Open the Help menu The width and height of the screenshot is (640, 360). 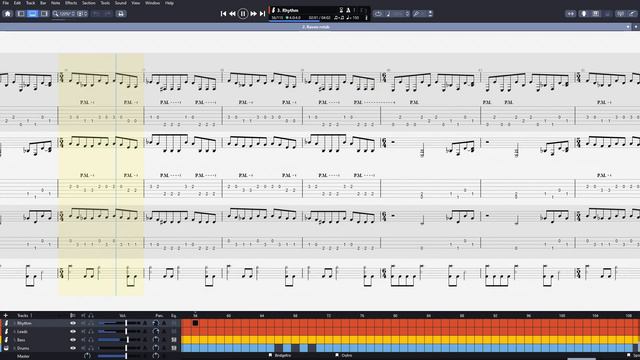click(169, 3)
